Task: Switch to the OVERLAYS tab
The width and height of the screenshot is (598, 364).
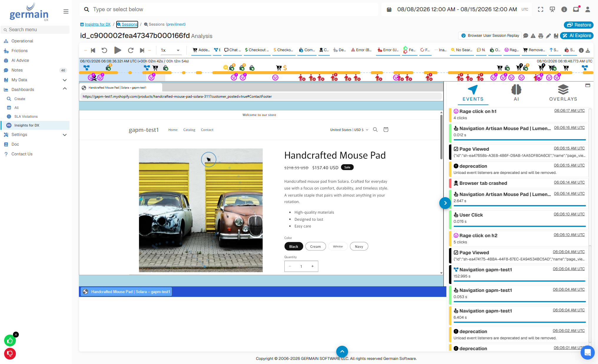Action: click(563, 93)
